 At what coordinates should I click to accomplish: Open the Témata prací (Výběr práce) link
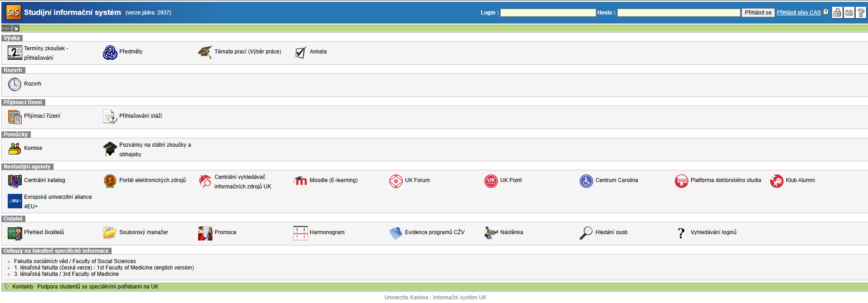(248, 52)
